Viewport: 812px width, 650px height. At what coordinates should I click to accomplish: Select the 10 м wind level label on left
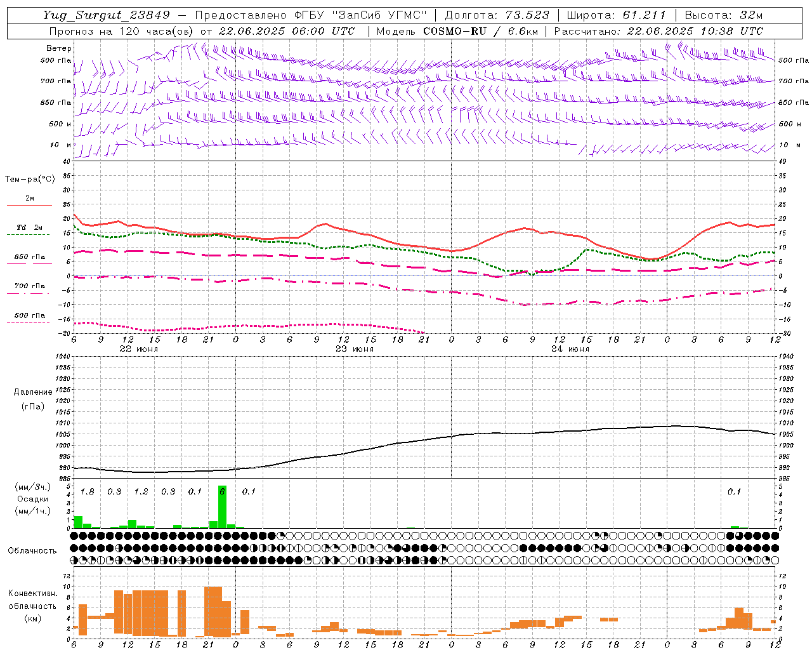(x=62, y=145)
